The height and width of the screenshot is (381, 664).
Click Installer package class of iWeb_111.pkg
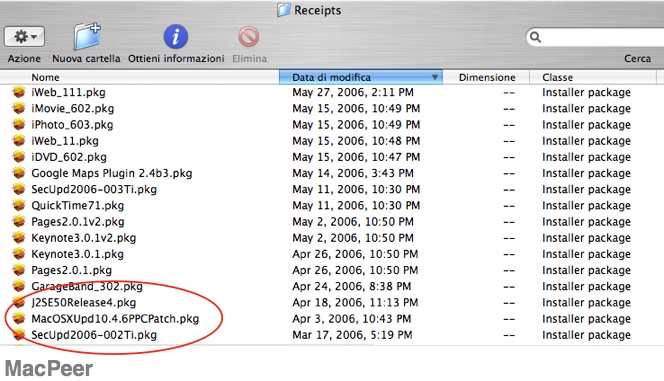coord(587,92)
